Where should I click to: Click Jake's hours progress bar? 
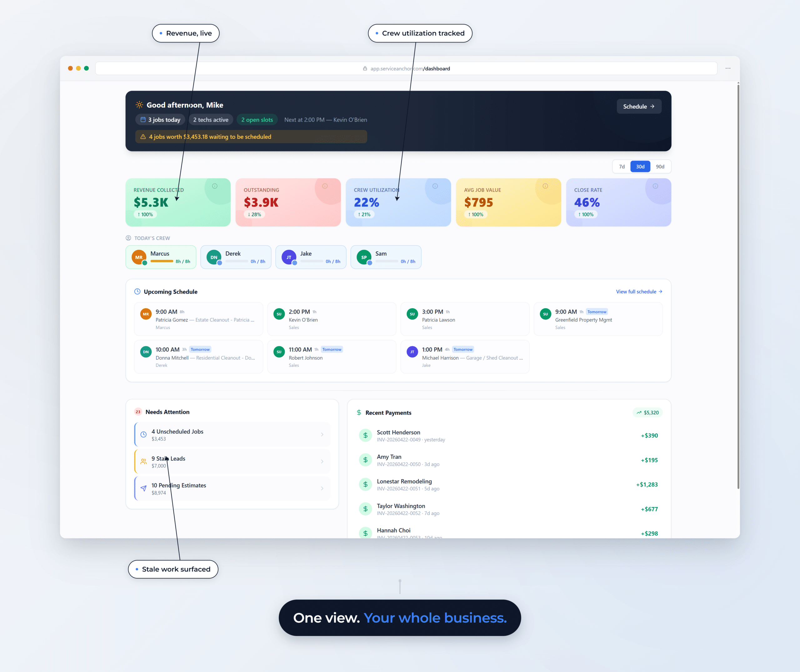point(312,261)
